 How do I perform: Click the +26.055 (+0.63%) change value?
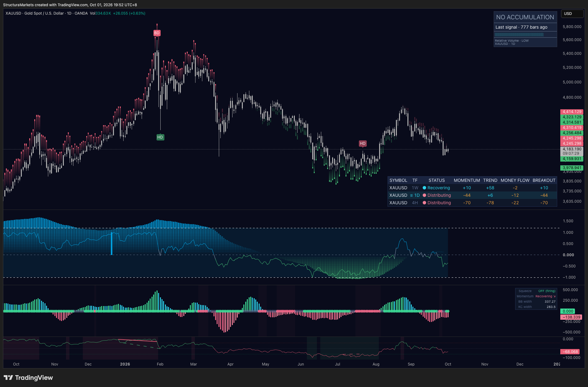[129, 13]
